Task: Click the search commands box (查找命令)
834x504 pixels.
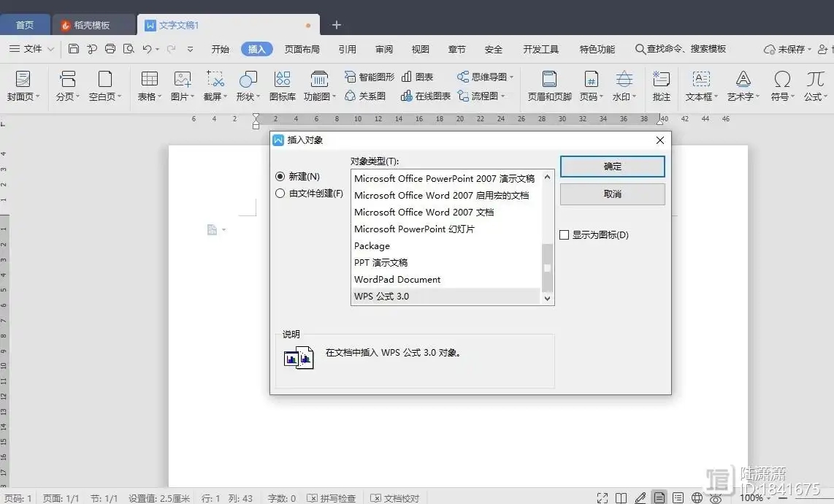Action: 681,49
